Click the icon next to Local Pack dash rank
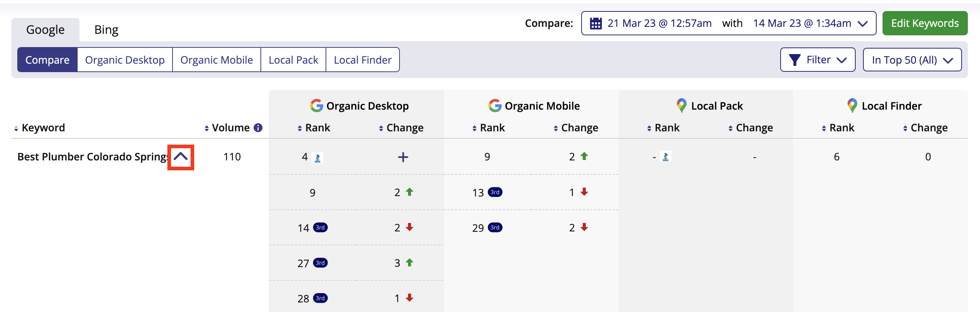Viewport: 980px width, 312px height. [x=665, y=157]
